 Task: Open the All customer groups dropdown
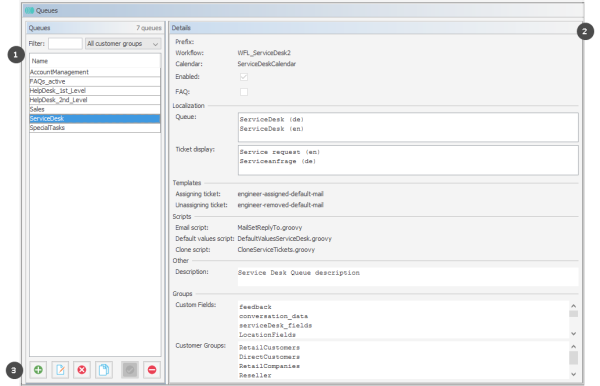tap(123, 44)
